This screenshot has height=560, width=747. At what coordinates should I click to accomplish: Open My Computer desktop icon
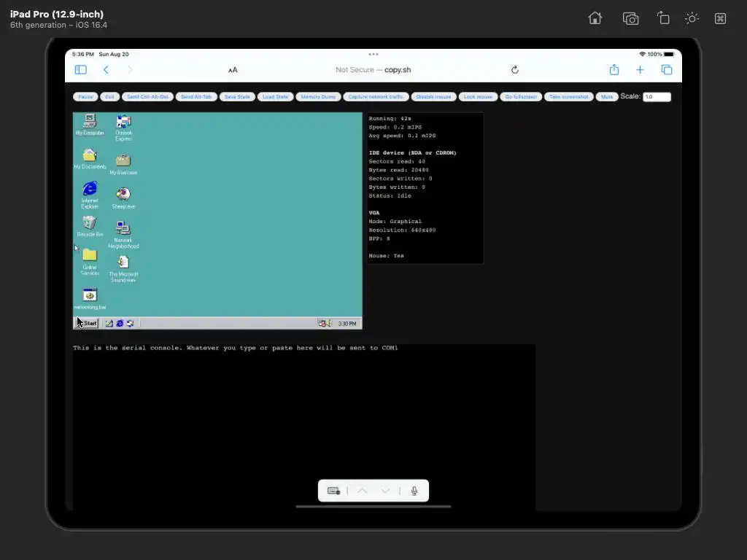point(90,124)
